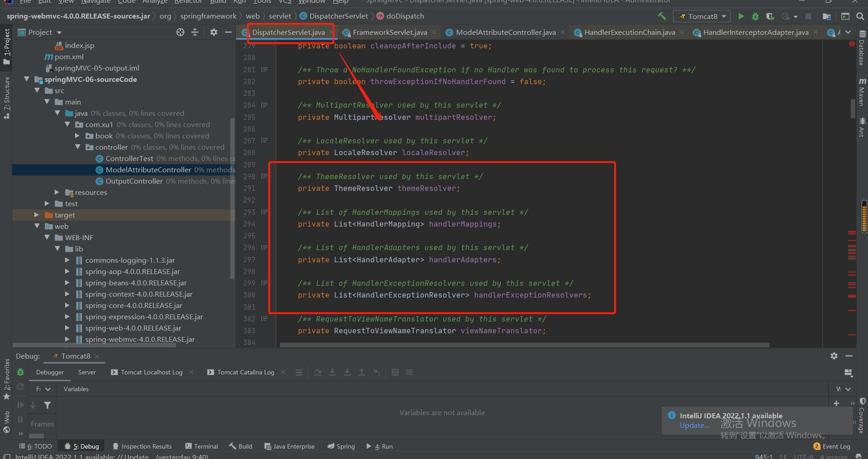The image size is (868, 459).
Task: Open the Terminal tool window
Action: pyautogui.click(x=202, y=446)
